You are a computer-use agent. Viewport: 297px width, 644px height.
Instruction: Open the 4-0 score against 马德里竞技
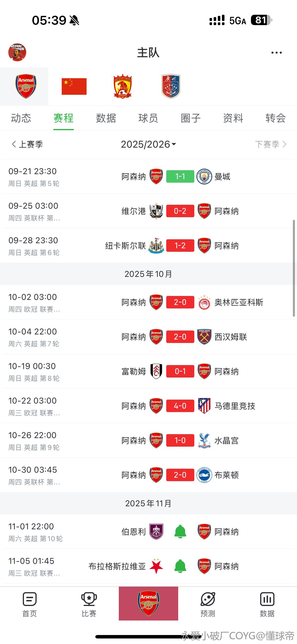point(180,406)
